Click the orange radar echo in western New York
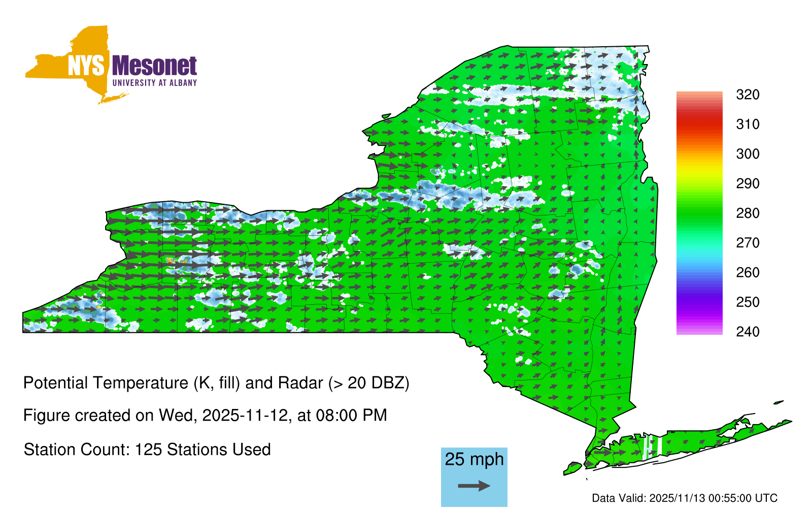812x508 pixels. click(170, 261)
